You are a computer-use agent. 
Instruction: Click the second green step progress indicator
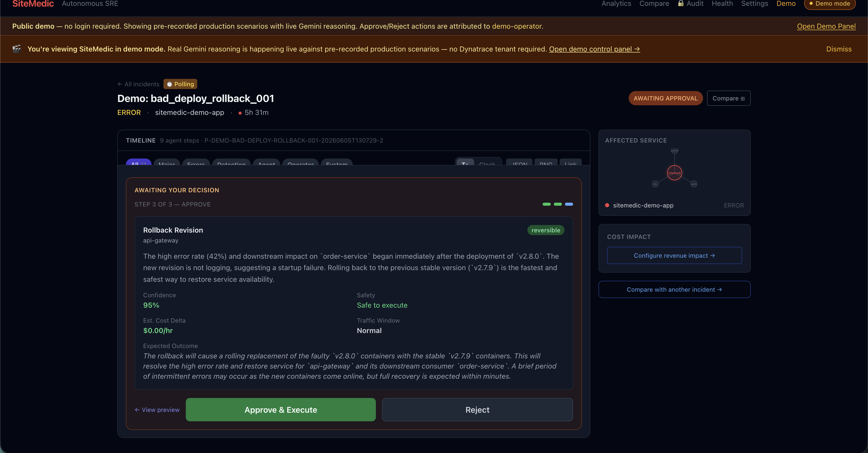click(558, 204)
